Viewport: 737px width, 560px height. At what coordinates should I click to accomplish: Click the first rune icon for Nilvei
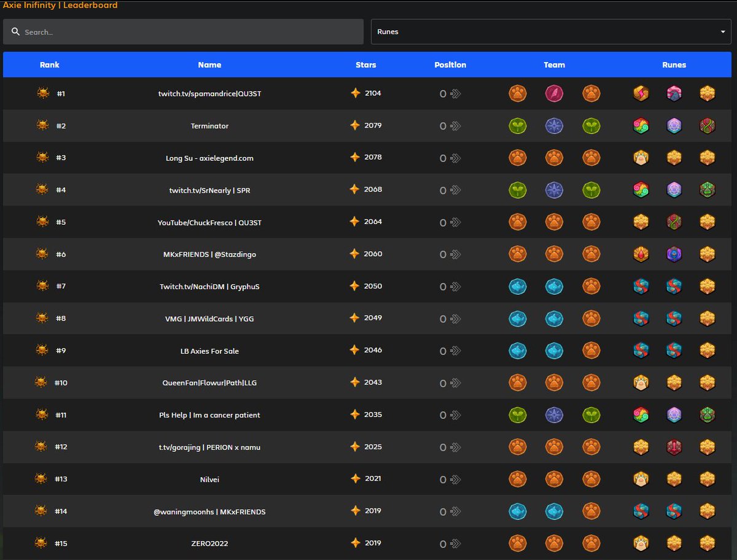tap(641, 479)
